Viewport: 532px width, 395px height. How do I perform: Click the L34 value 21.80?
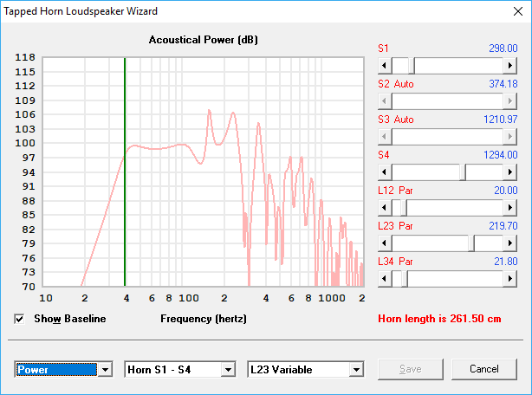(505, 262)
